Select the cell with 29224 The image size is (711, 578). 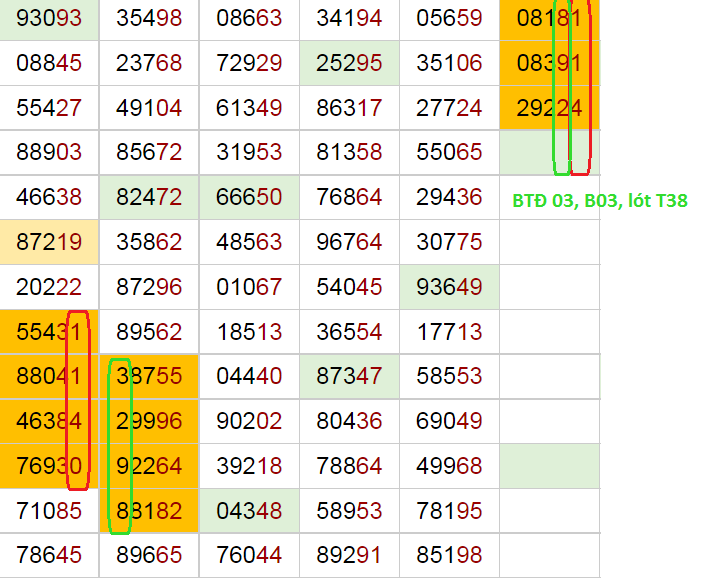coord(548,108)
